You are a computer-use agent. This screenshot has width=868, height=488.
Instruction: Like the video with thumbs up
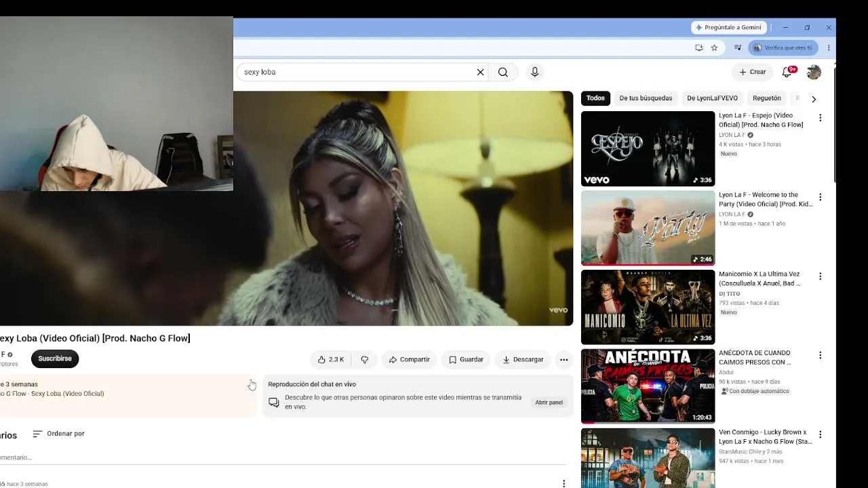[331, 360]
